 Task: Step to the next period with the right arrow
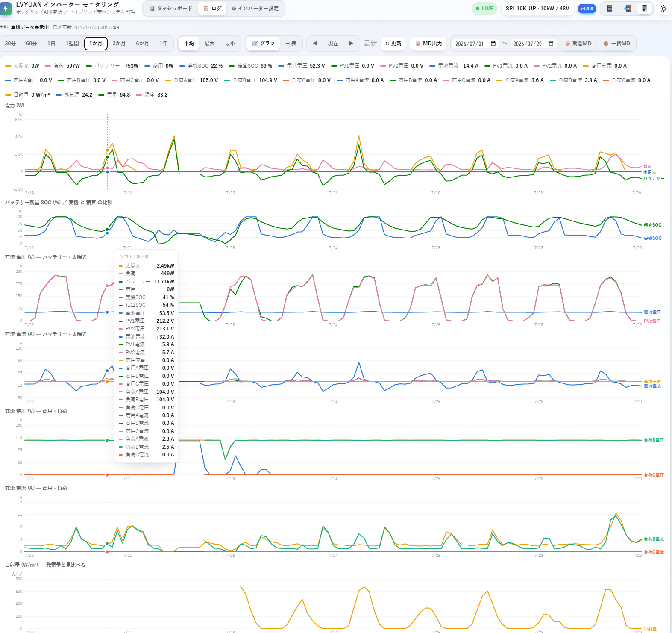[x=351, y=44]
